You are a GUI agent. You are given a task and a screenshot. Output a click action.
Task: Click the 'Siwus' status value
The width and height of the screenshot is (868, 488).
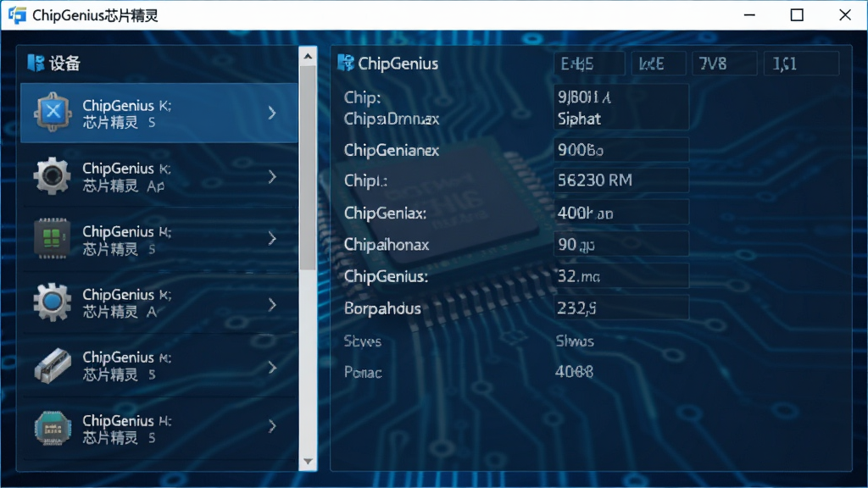[x=575, y=341]
